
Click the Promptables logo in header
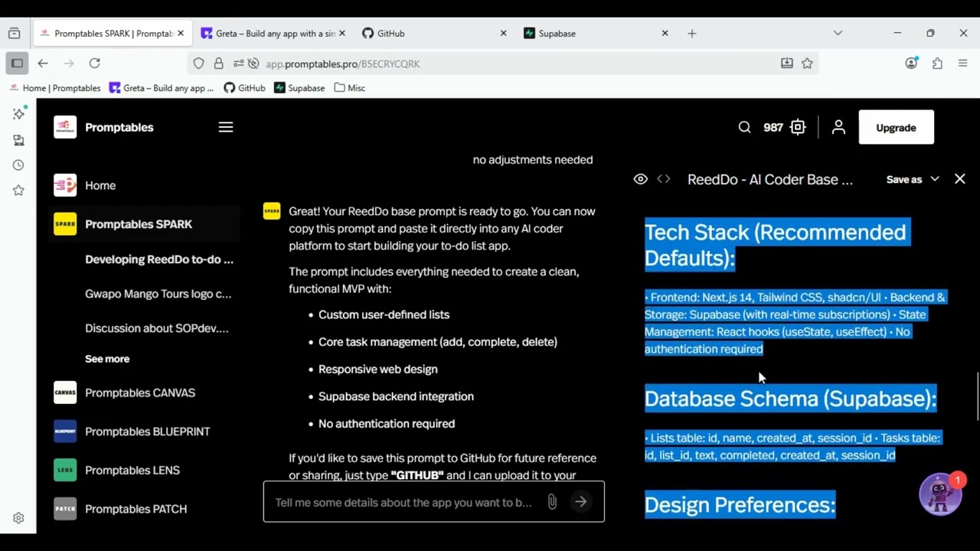(x=65, y=127)
